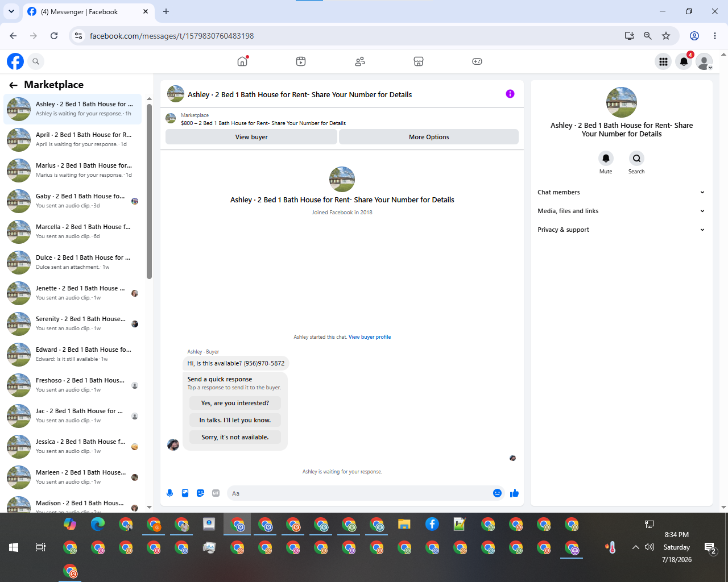728x582 pixels.
Task: Click the message text input field
Action: 358,493
